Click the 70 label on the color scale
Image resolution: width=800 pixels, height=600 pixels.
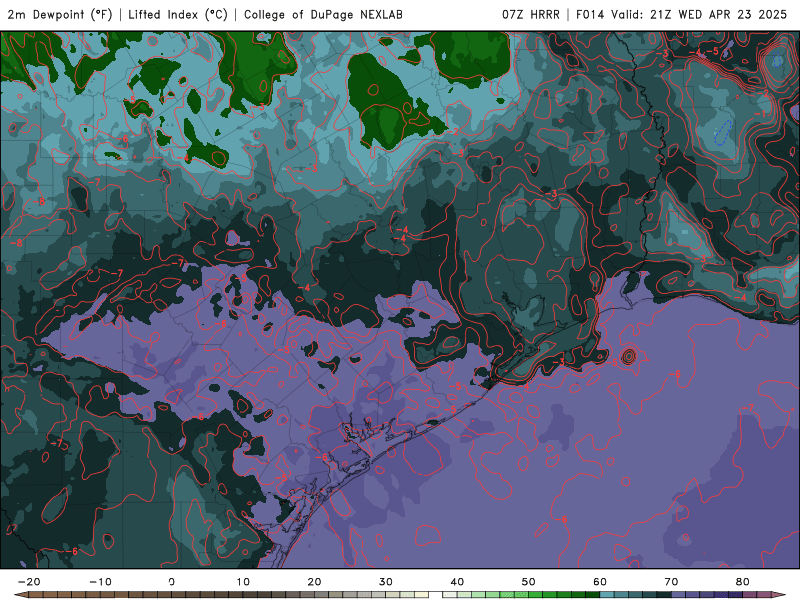click(x=671, y=582)
